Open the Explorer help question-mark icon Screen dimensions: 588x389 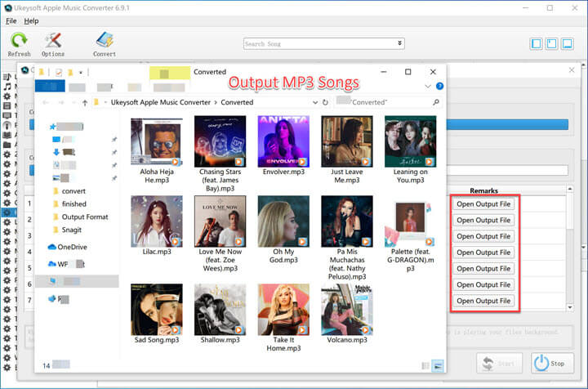439,86
